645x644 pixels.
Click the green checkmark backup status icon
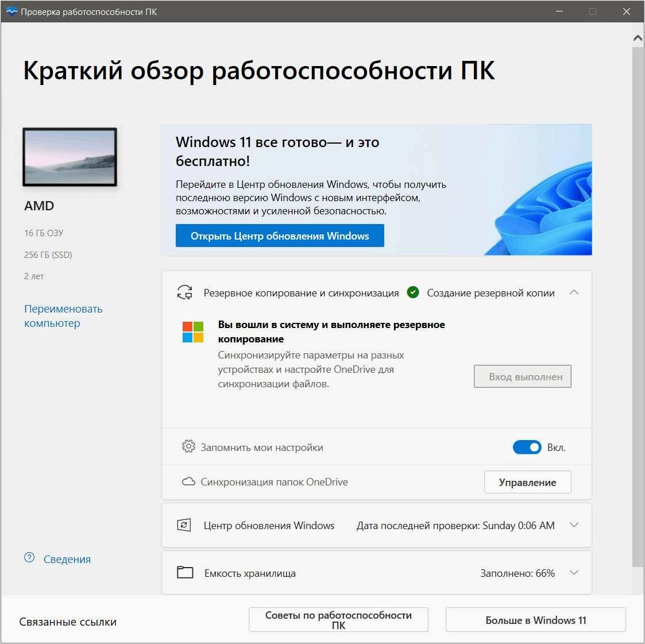412,292
